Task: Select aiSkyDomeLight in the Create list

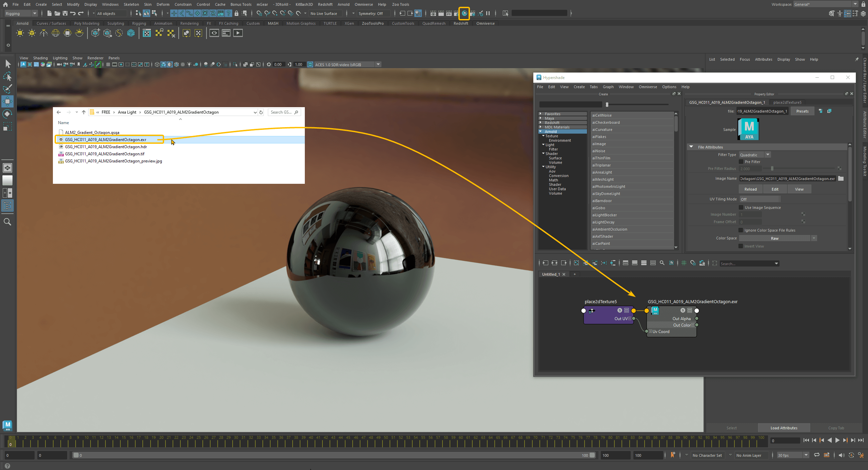Action: pyautogui.click(x=632, y=194)
